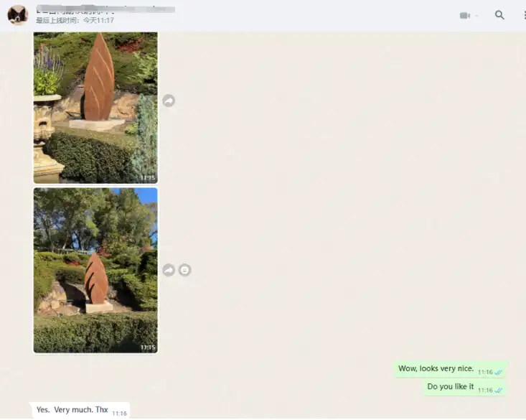Open contact info from last seen 11:17 status
The image size is (526, 420).
click(x=75, y=21)
